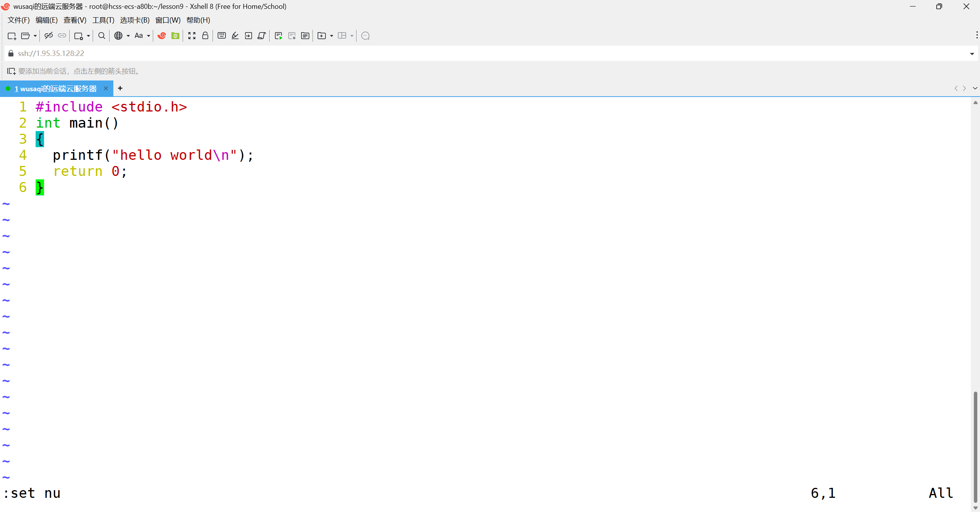The width and height of the screenshot is (980, 512).
Task: Close the wusaqi的远端云服务器 tab
Action: (106, 89)
